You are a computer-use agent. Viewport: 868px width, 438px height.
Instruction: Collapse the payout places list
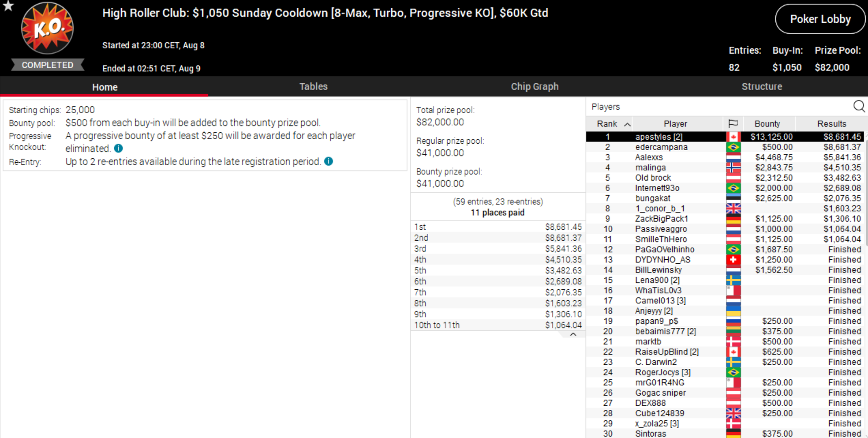[x=573, y=334]
